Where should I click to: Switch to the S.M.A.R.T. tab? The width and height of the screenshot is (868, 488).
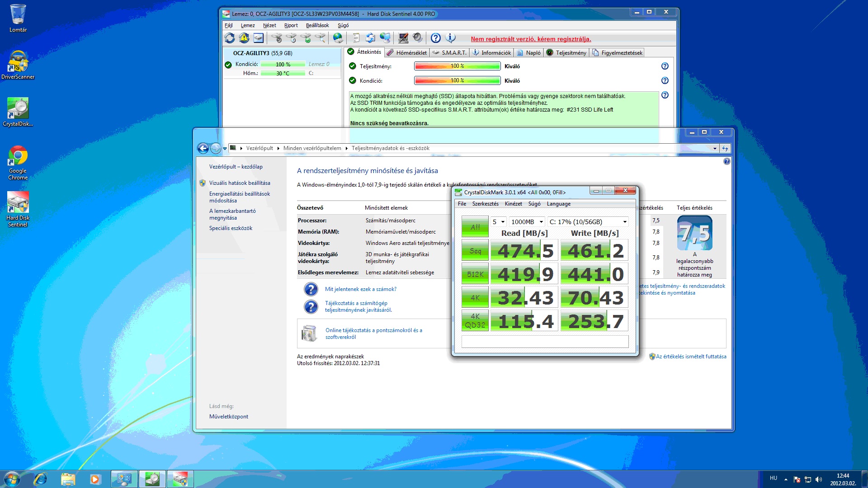pos(450,53)
